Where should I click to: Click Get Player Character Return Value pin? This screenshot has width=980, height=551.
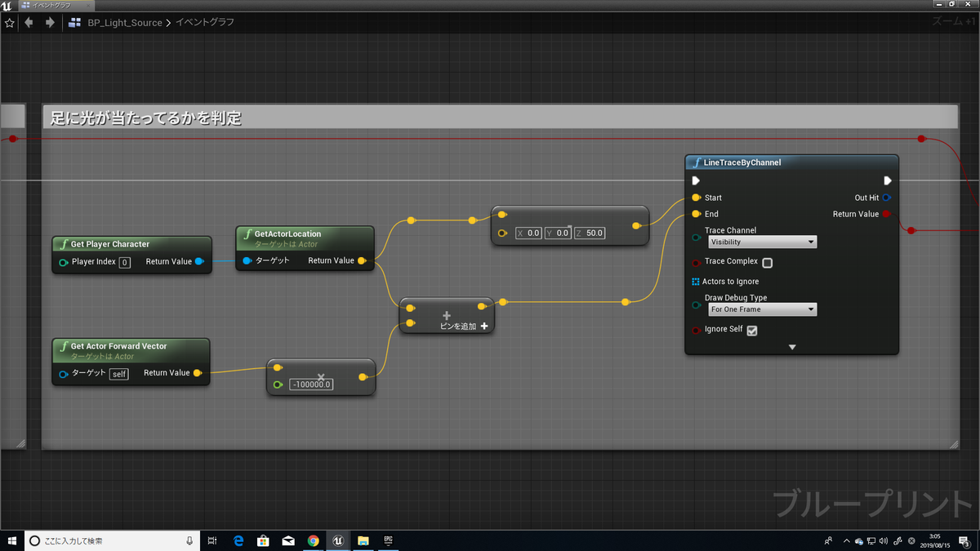[199, 261]
